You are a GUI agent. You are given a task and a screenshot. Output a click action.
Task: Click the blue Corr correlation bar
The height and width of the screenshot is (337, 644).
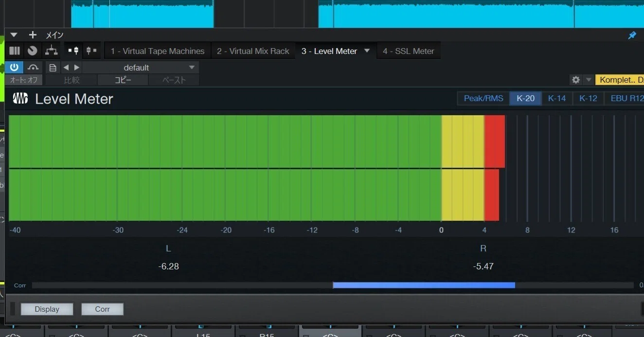click(424, 285)
